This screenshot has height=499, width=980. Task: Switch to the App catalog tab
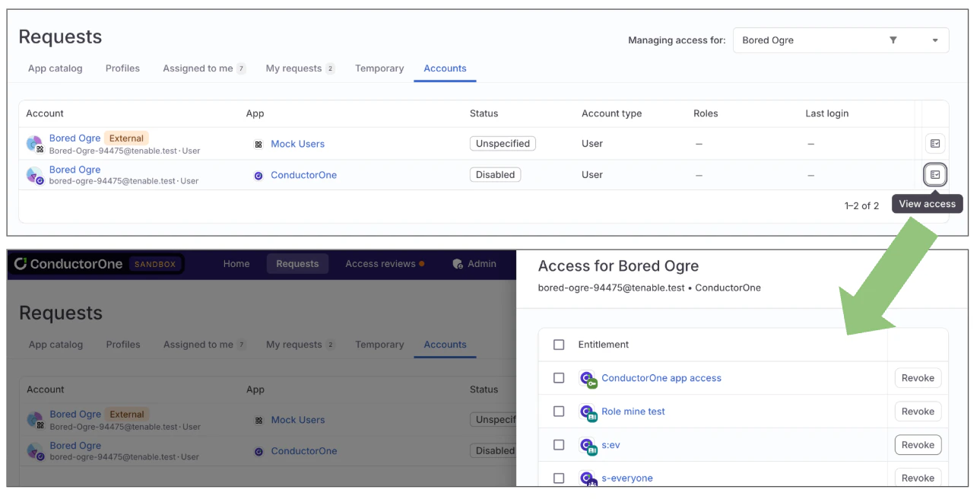pyautogui.click(x=55, y=68)
